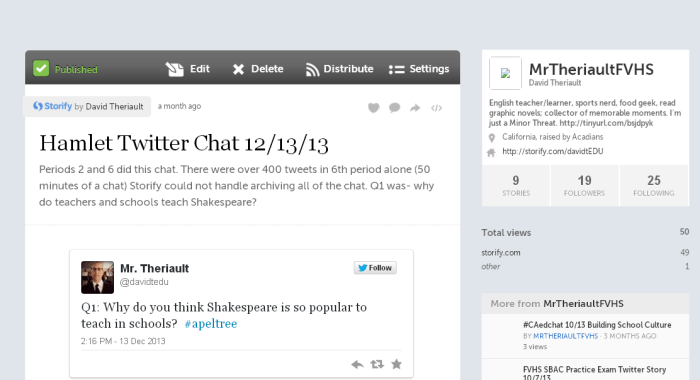This screenshot has height=380, width=700.
Task: Click the #apeltree hashtag
Action: point(211,324)
